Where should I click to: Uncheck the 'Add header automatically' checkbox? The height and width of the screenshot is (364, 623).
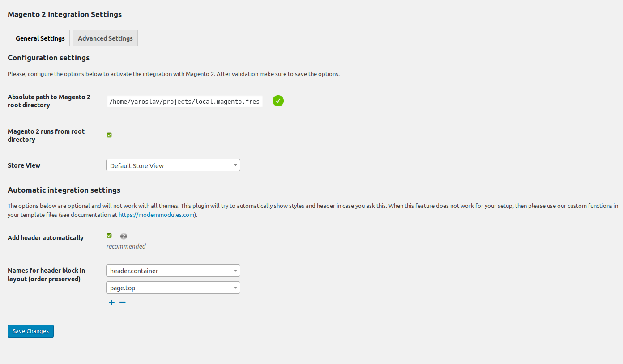(109, 236)
